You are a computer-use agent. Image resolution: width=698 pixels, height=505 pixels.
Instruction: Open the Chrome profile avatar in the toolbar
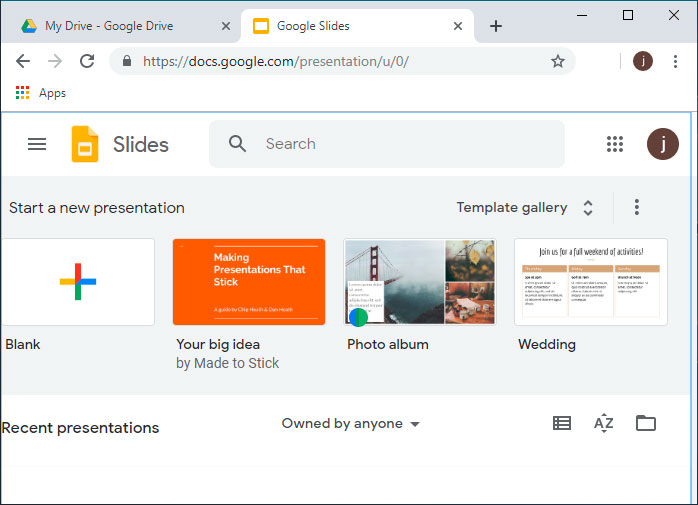pos(643,61)
